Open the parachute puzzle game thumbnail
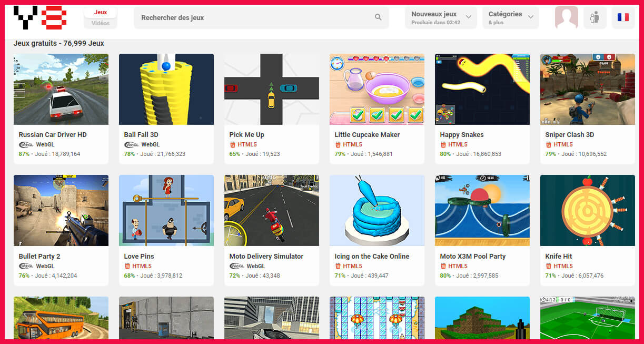This screenshot has width=644, height=344. (377, 318)
